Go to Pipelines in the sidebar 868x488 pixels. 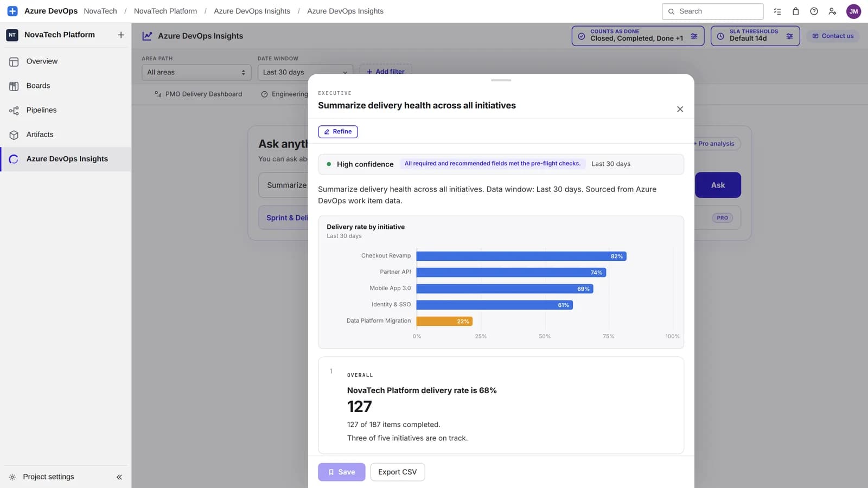66,110
